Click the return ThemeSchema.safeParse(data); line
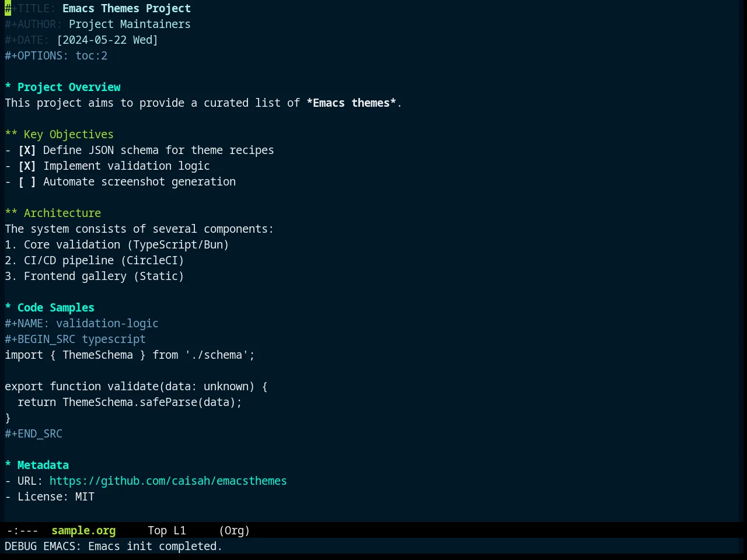Image resolution: width=747 pixels, height=560 pixels. click(x=130, y=402)
